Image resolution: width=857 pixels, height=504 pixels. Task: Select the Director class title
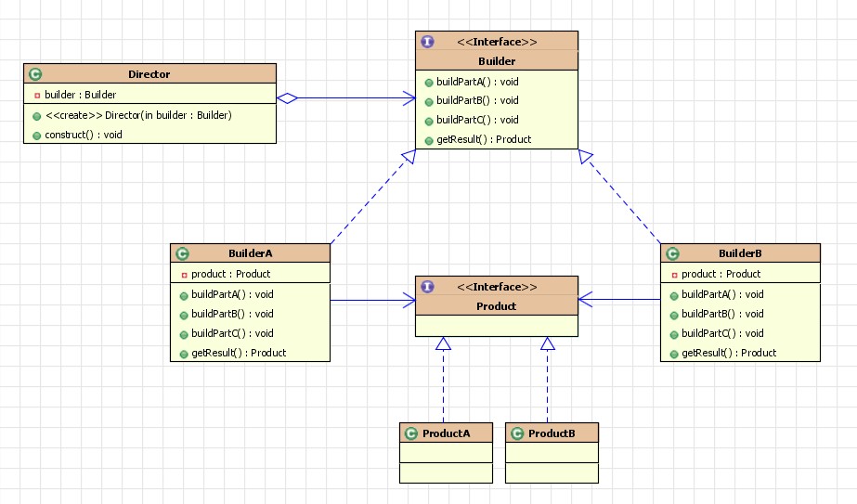coord(149,74)
